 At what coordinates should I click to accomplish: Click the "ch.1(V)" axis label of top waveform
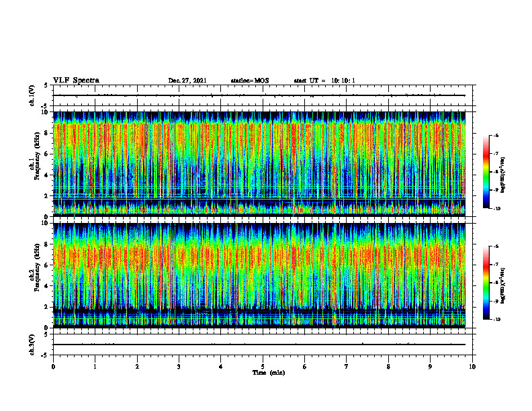click(x=32, y=95)
